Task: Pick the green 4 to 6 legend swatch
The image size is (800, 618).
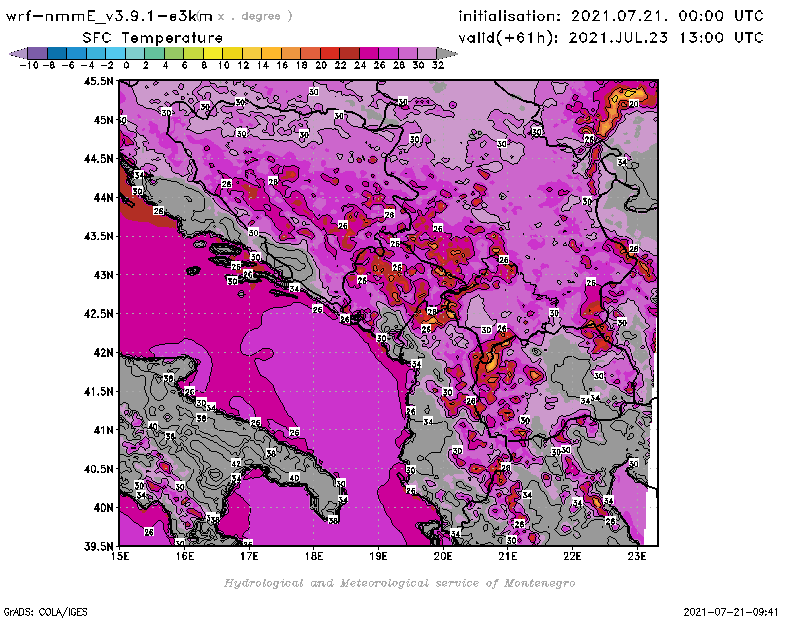Action: click(x=174, y=53)
